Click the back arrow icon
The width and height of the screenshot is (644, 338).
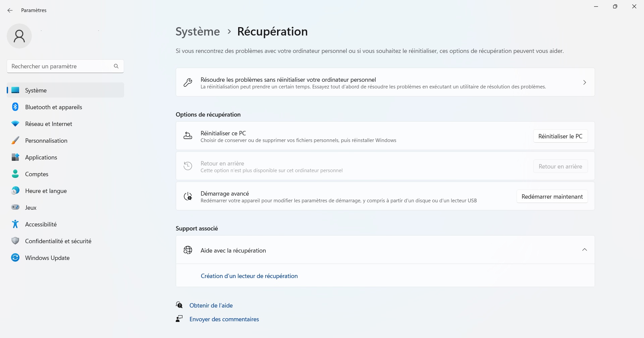point(10,10)
